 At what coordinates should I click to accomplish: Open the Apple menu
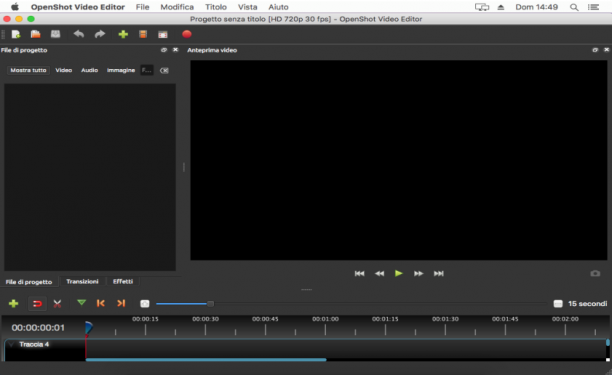pos(14,7)
